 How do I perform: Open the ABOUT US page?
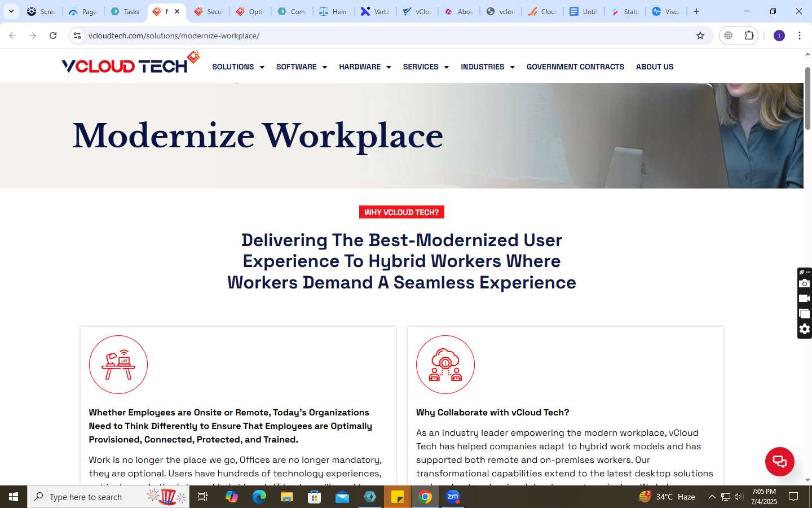[x=655, y=67]
